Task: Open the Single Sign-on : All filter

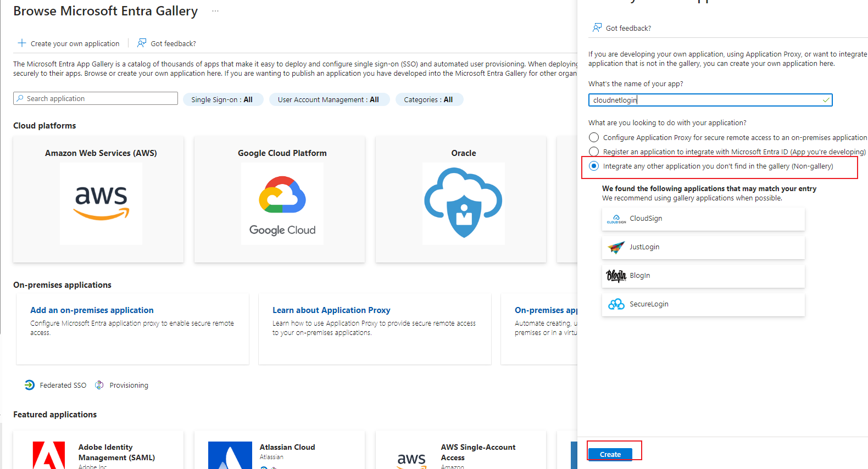Action: (x=222, y=99)
